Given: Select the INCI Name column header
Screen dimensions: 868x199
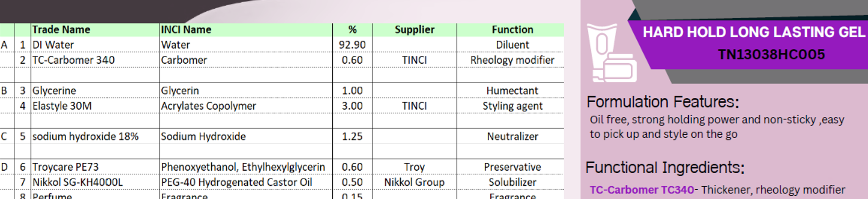Looking at the screenshot, I should coord(246,30).
